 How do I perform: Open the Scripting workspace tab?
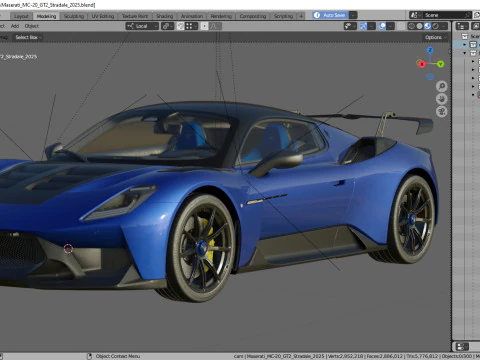pyautogui.click(x=283, y=16)
